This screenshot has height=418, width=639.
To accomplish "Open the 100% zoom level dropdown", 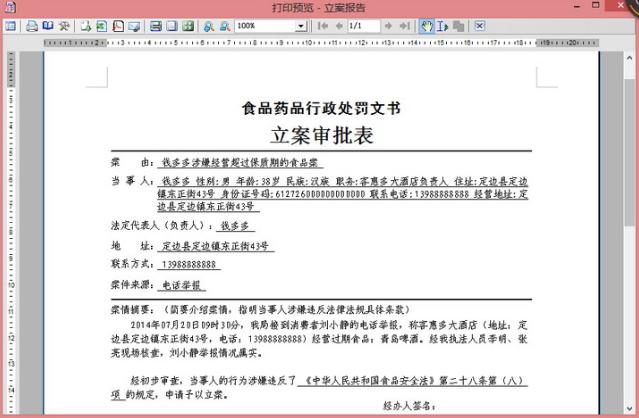I will 302,26.
